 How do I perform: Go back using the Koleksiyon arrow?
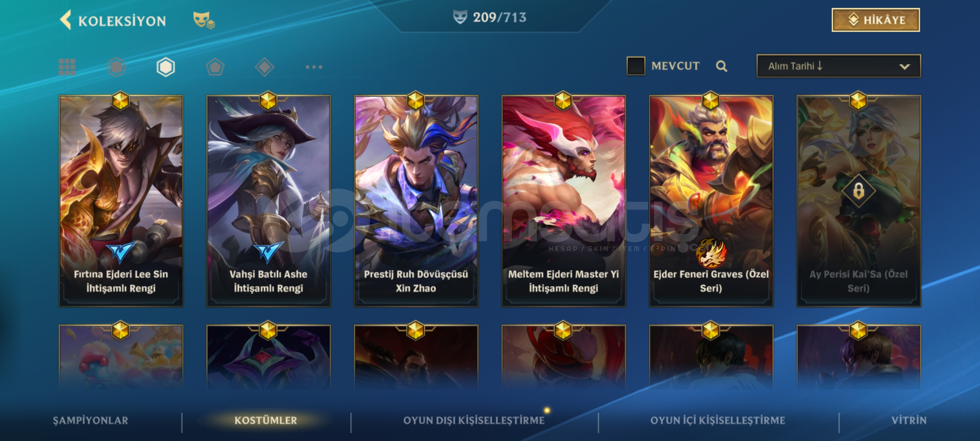65,20
